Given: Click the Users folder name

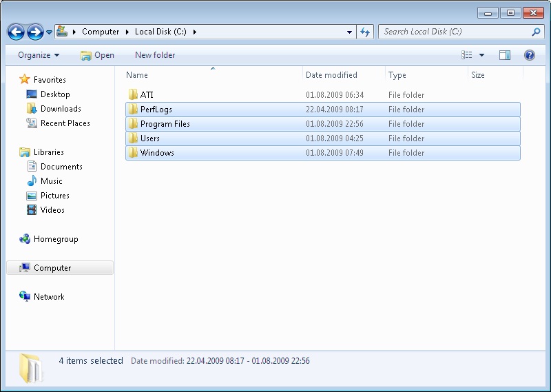Looking at the screenshot, I should click(x=149, y=138).
